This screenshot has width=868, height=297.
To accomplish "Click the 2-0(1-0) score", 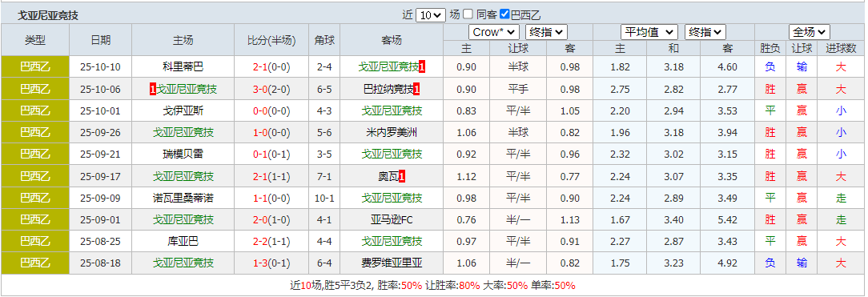I will click(x=271, y=220).
